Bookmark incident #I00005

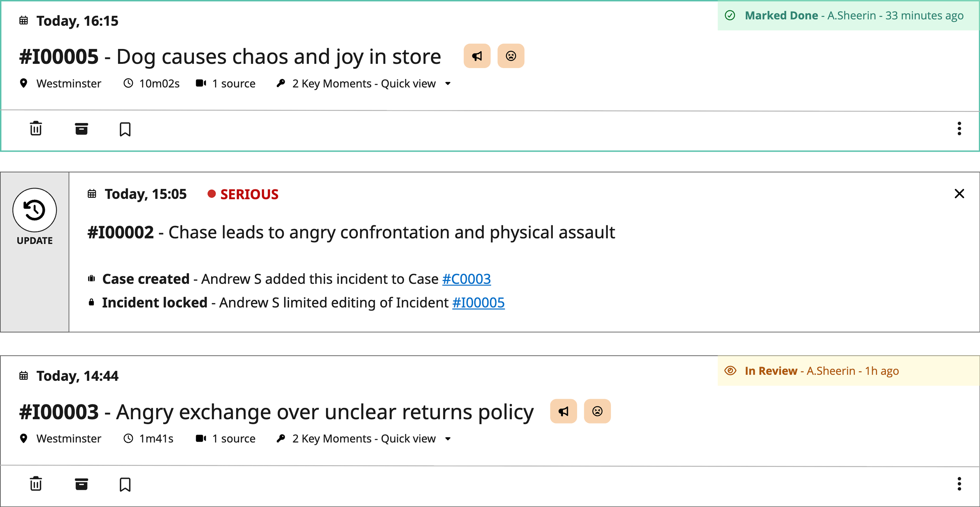(125, 129)
